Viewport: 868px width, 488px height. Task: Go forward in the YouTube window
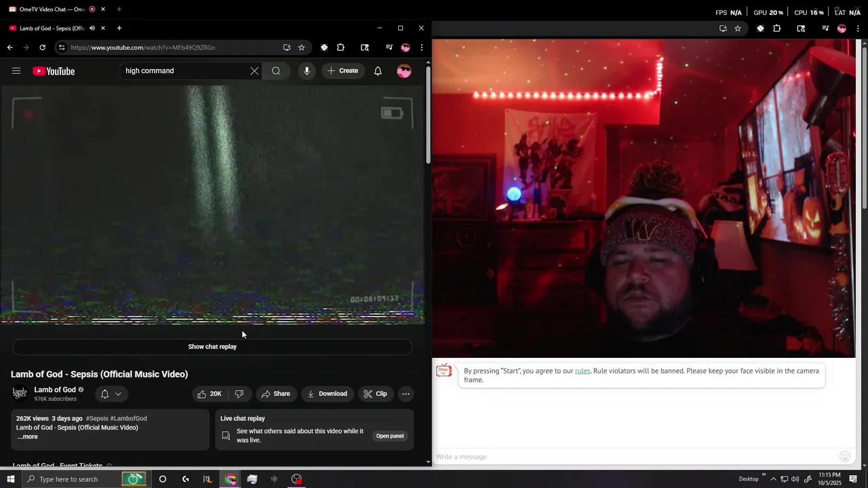26,47
